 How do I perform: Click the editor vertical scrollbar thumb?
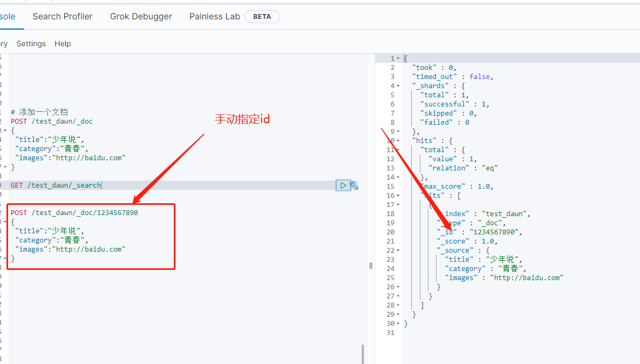(x=362, y=354)
